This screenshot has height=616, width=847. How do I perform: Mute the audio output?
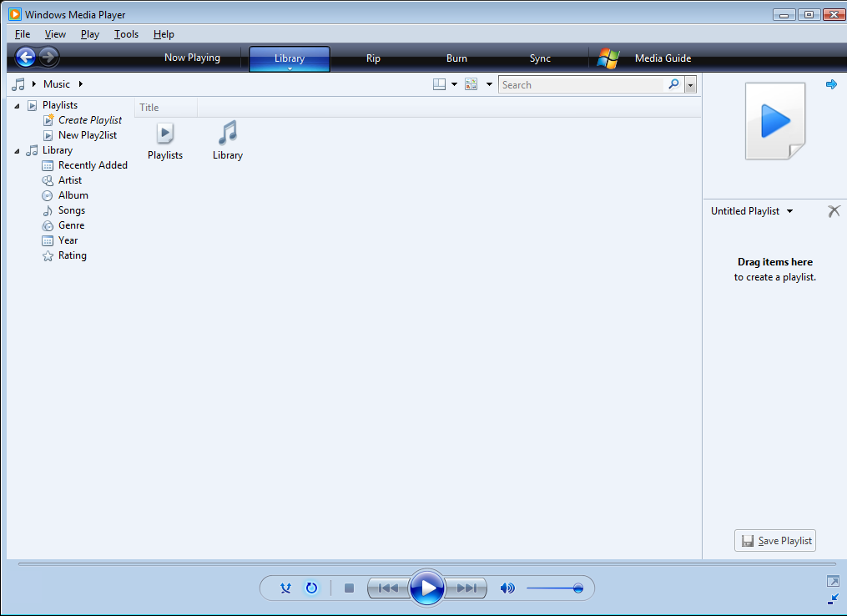point(507,588)
